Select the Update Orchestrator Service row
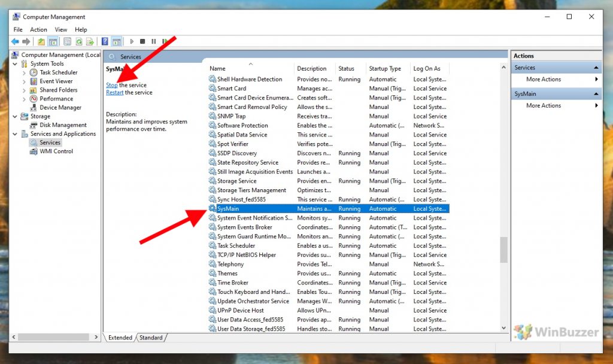613x364 pixels. [329, 301]
